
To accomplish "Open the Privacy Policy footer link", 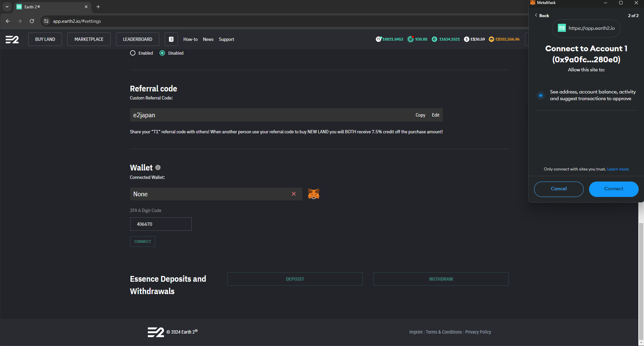I will 478,332.
